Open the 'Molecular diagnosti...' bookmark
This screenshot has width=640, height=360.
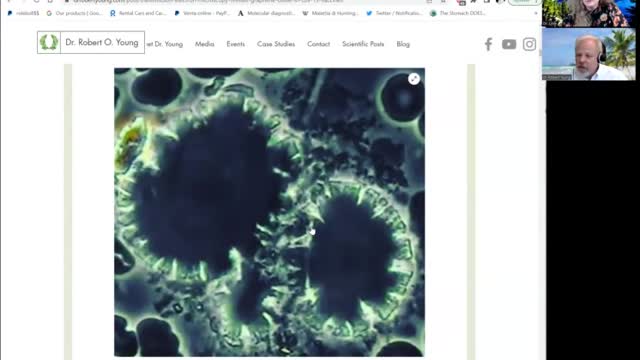[266, 13]
